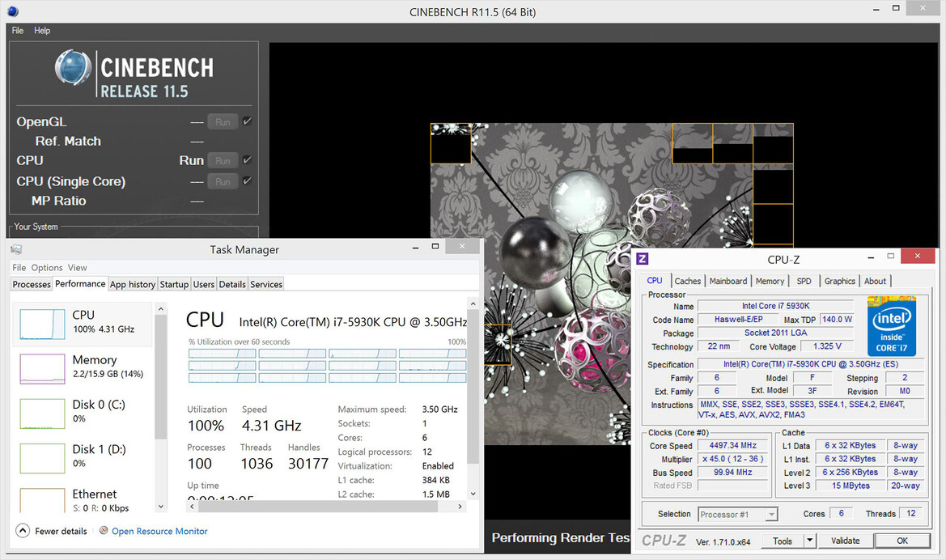Click the Intel Core i7 5930K name field
This screenshot has height=560, width=946.
point(776,306)
